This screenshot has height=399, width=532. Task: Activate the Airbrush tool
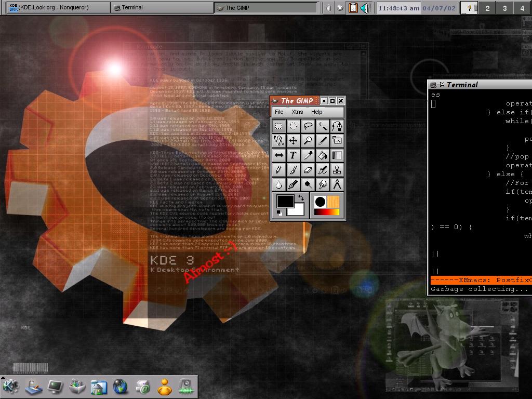pos(322,170)
